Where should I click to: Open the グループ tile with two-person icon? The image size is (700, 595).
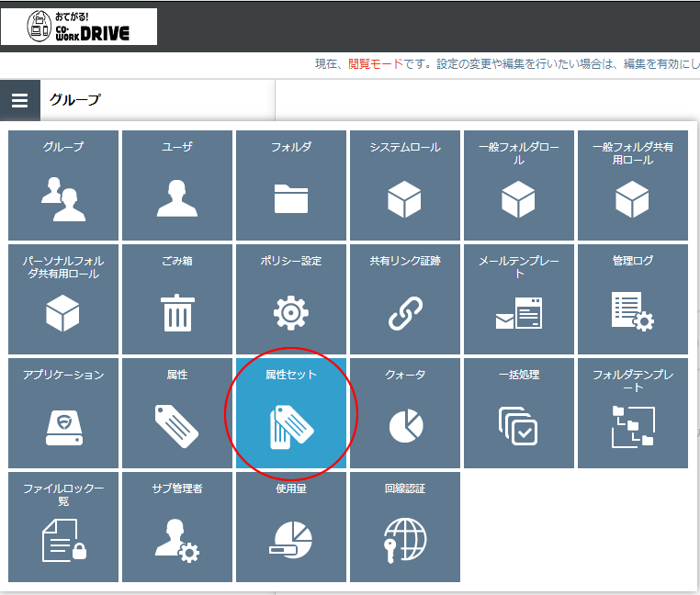click(x=63, y=185)
